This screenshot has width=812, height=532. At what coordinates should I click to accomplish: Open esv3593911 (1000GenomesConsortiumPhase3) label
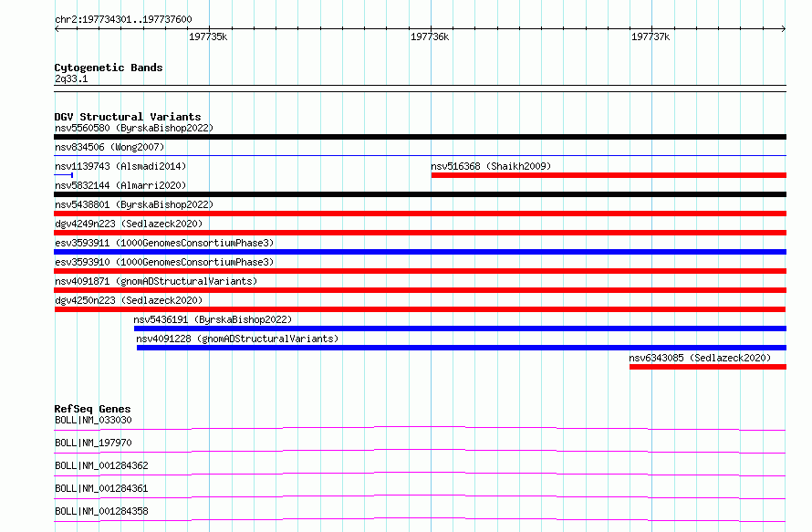tap(164, 243)
